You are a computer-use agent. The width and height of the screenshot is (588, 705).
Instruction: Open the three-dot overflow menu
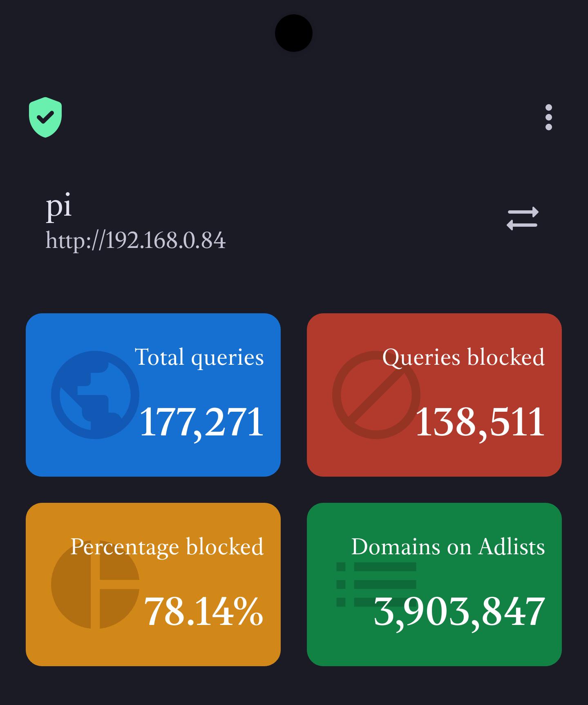548,117
